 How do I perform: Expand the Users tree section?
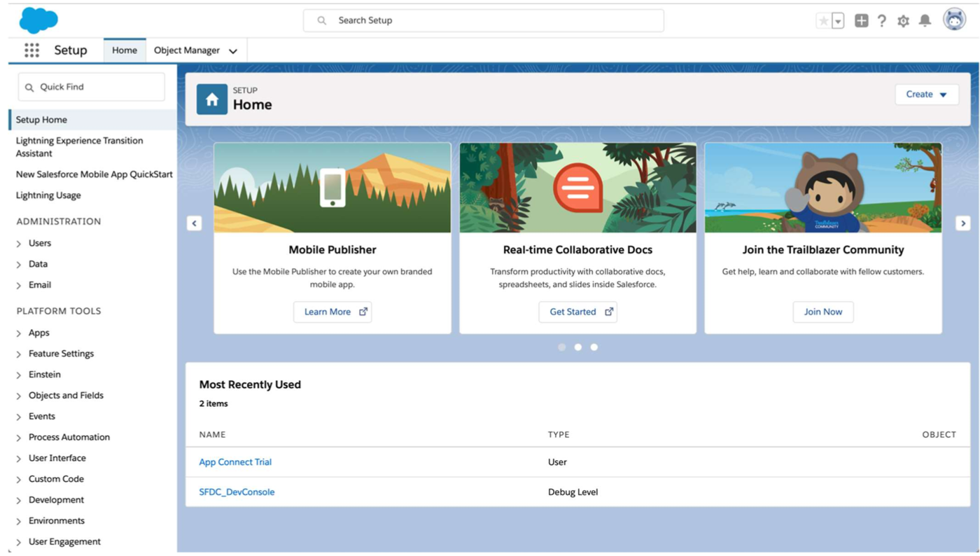[x=19, y=244]
